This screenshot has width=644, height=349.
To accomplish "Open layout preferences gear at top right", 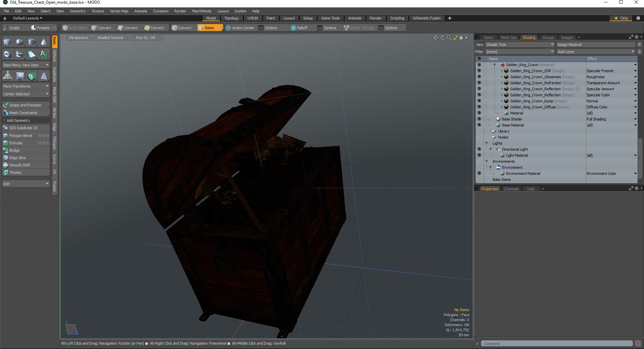I will click(x=638, y=18).
